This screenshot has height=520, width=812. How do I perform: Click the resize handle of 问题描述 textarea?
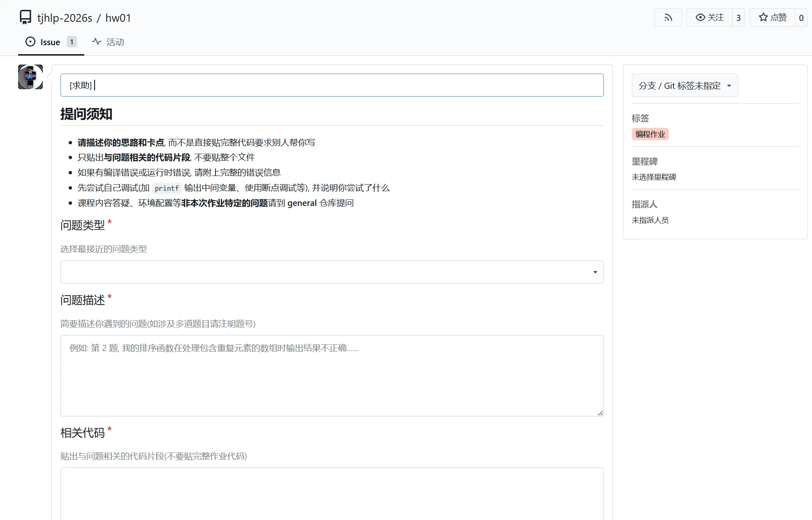click(x=600, y=413)
